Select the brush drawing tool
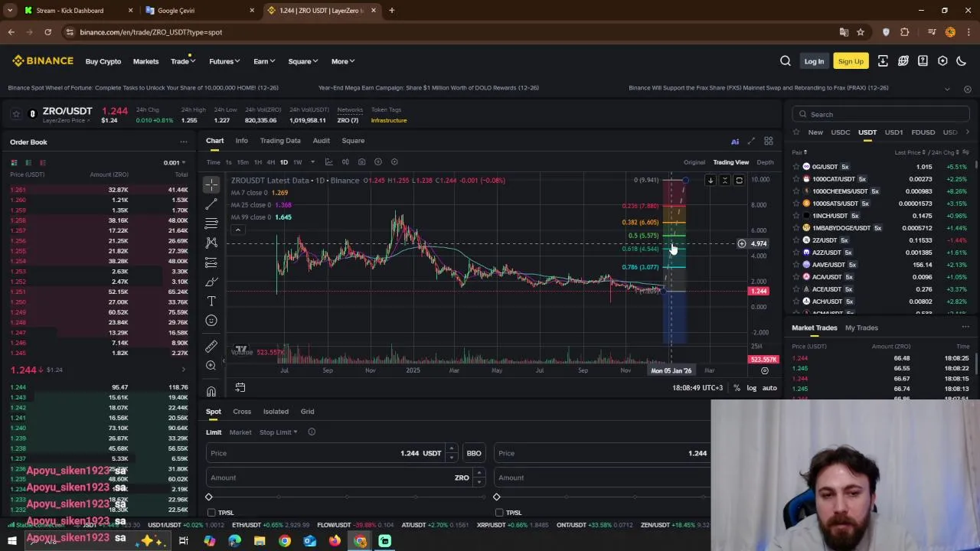 tap(211, 282)
